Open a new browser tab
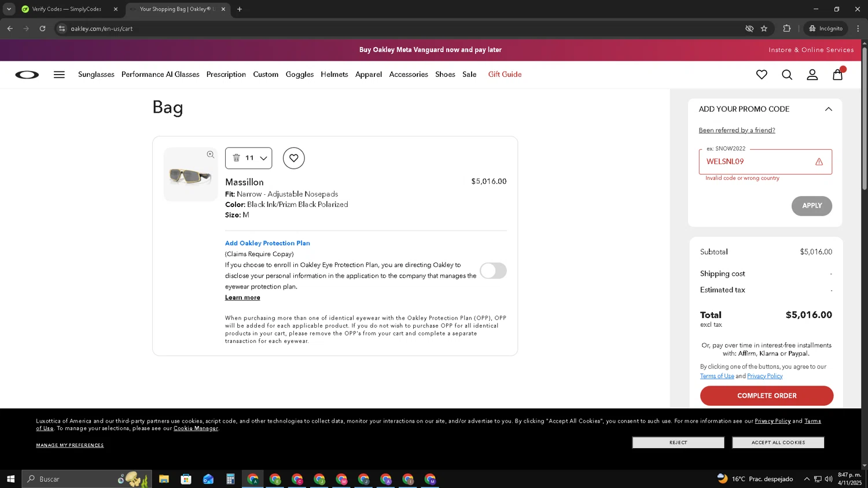This screenshot has height=488, width=868. (240, 9)
